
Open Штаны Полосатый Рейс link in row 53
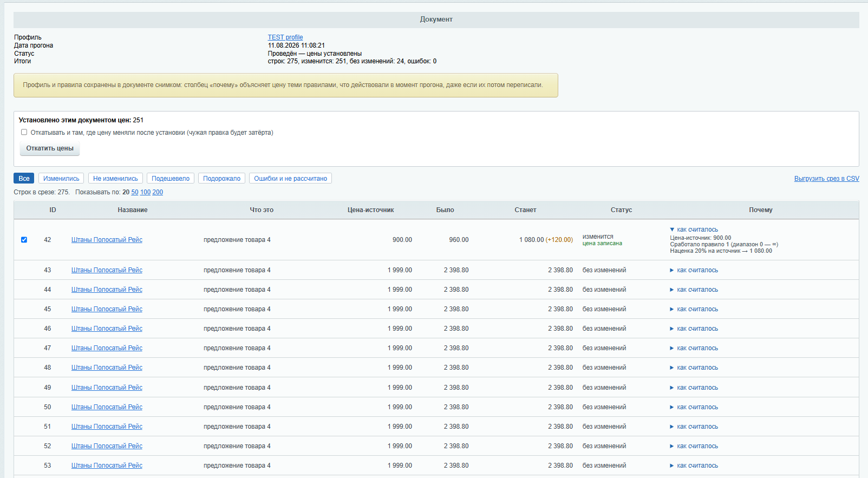107,466
